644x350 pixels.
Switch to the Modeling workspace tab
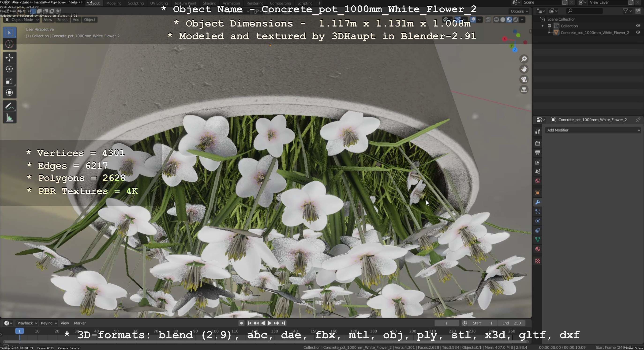(x=114, y=3)
